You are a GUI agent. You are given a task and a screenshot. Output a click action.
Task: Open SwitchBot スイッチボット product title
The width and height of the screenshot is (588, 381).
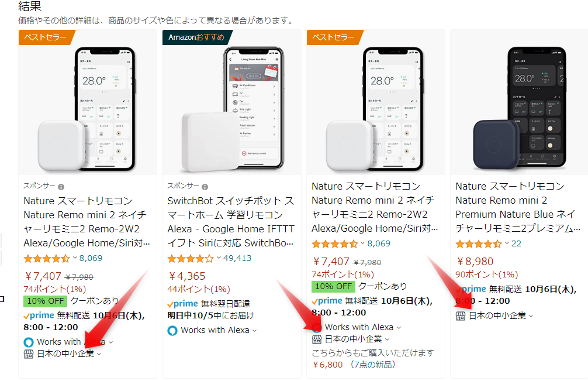(231, 222)
